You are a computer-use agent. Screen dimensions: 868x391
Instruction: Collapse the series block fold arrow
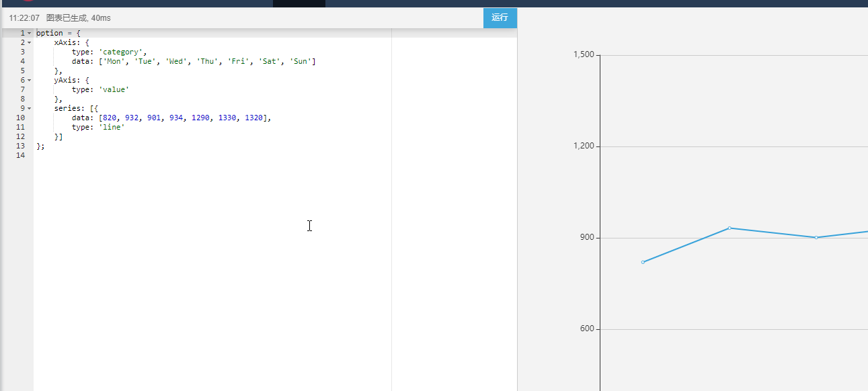click(30, 108)
